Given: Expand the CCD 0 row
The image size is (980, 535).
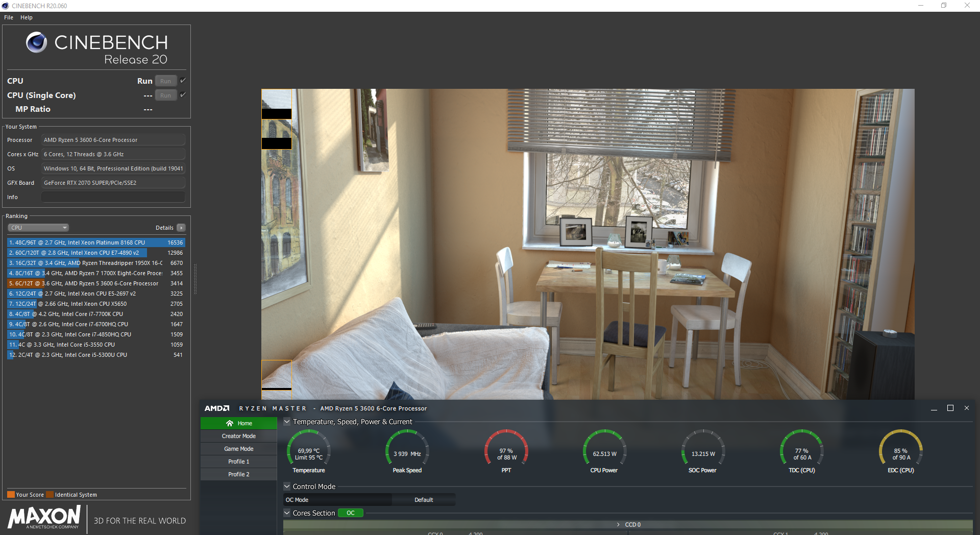Looking at the screenshot, I should (628, 525).
